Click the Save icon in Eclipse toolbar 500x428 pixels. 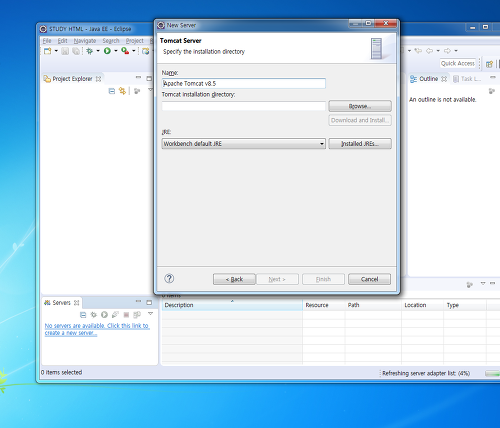click(x=65, y=51)
